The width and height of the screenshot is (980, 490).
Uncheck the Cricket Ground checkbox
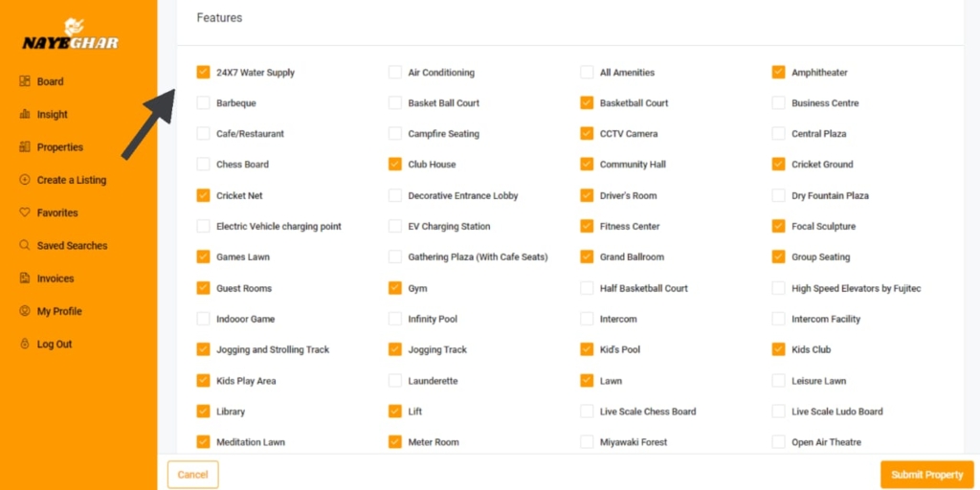pos(778,164)
